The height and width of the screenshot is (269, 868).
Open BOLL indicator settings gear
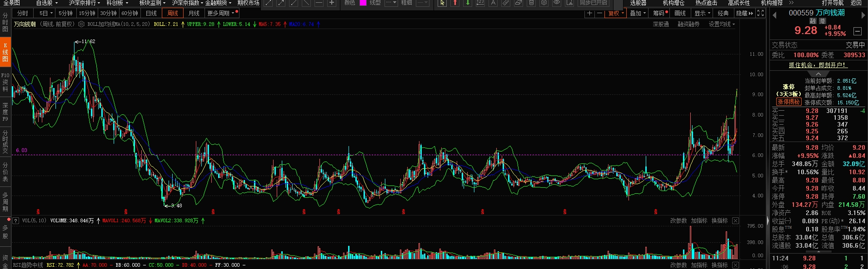(81, 24)
